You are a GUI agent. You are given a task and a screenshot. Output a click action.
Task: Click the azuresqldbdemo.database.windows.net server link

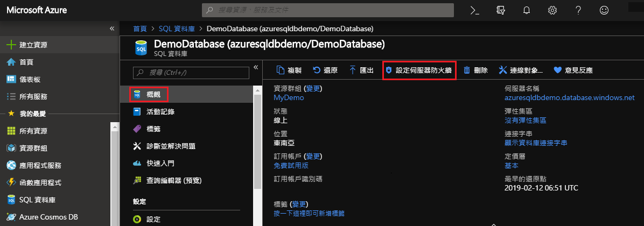(x=570, y=98)
